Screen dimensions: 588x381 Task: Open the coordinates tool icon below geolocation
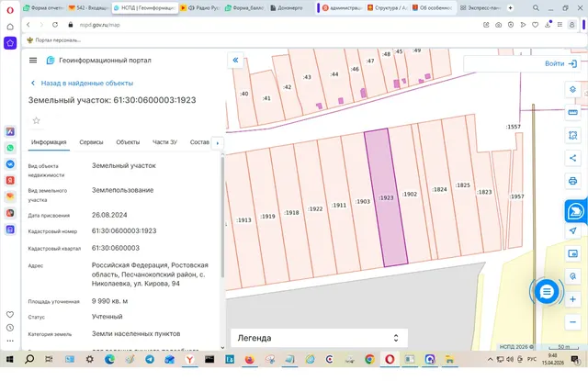pos(572,253)
